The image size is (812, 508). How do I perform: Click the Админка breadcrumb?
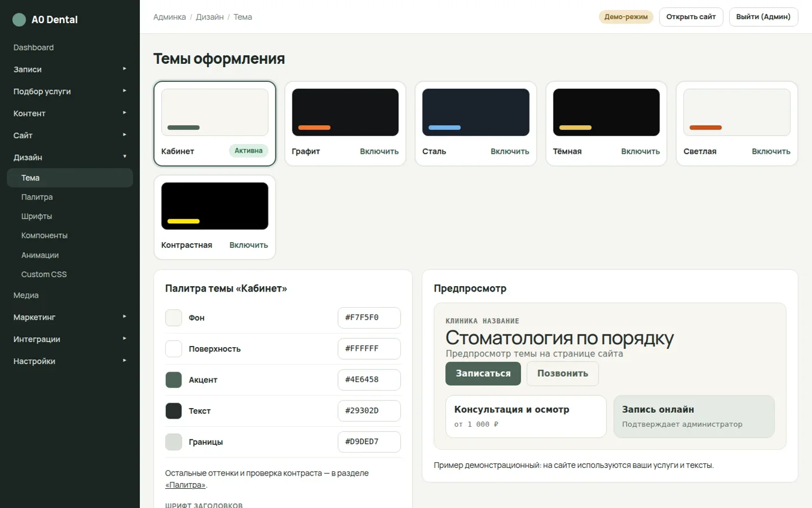pyautogui.click(x=169, y=17)
